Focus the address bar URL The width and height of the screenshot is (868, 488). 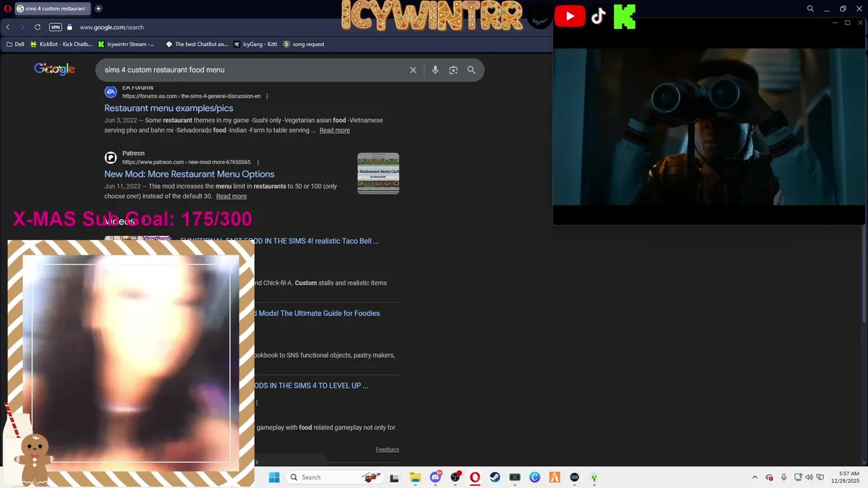pyautogui.click(x=112, y=27)
